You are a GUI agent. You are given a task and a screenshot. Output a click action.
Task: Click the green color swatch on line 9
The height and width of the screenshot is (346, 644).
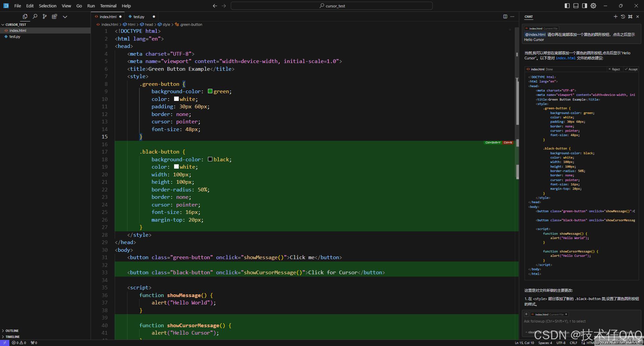210,91
